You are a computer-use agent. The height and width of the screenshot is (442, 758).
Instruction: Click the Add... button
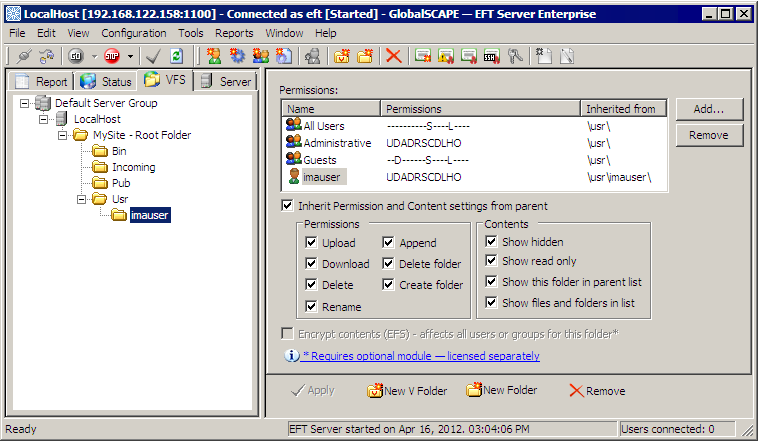point(709,109)
